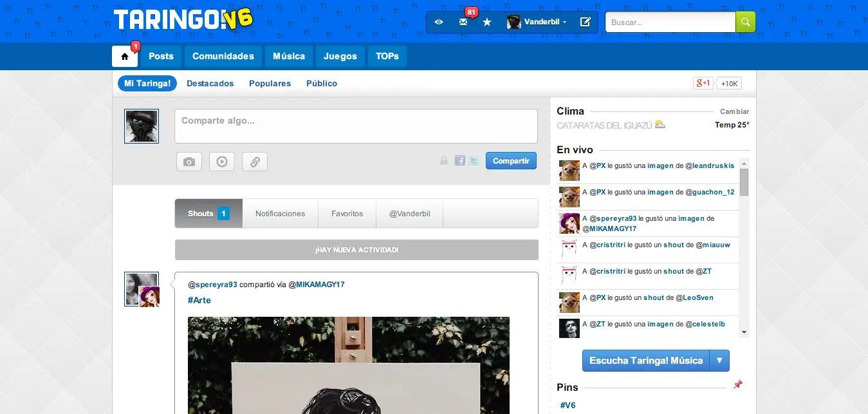
Task: Click the @spereyra93 avatar in En vivo
Action: [569, 223]
